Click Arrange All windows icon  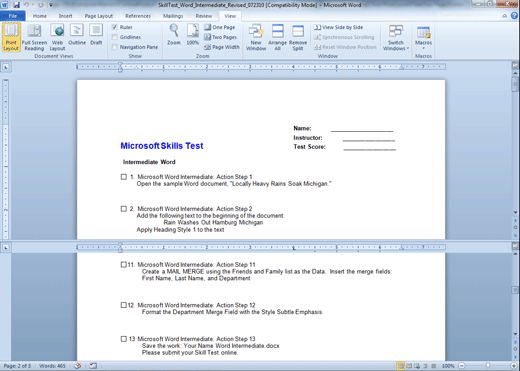coord(277,37)
